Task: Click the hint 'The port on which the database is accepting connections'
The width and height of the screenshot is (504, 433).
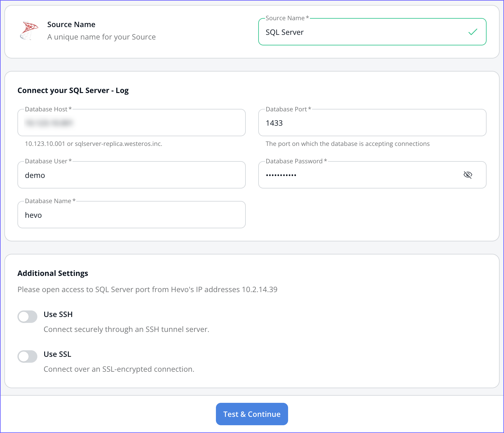Action: tap(348, 144)
